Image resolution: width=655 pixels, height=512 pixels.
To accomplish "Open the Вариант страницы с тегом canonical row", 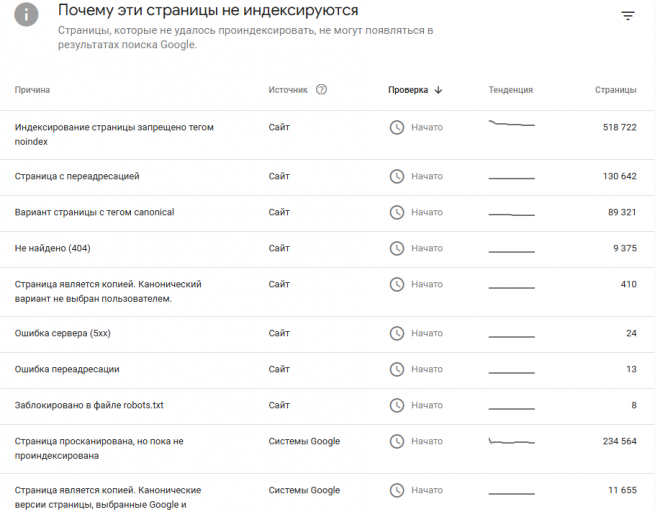I will (x=94, y=212).
